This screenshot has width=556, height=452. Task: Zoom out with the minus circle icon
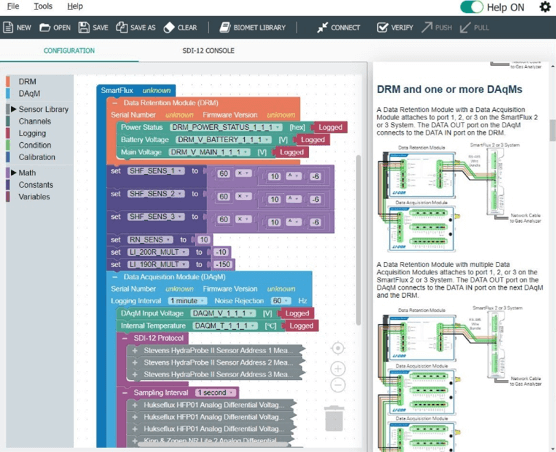tap(338, 385)
